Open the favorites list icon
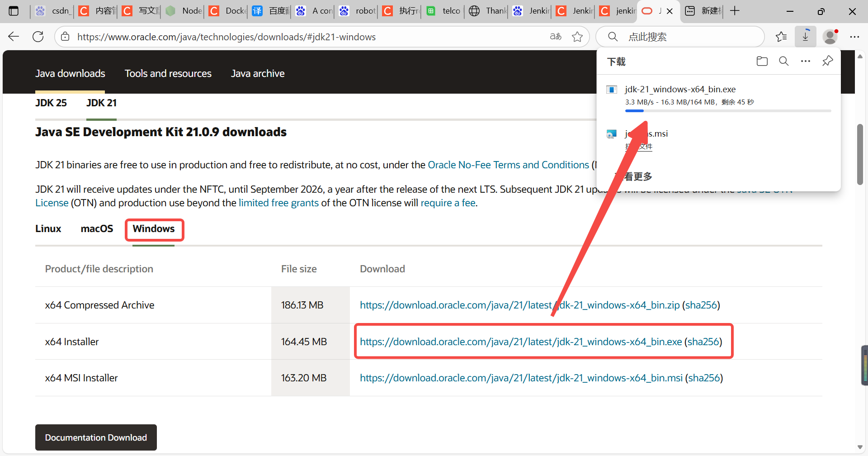Image resolution: width=868 pixels, height=456 pixels. click(x=781, y=37)
